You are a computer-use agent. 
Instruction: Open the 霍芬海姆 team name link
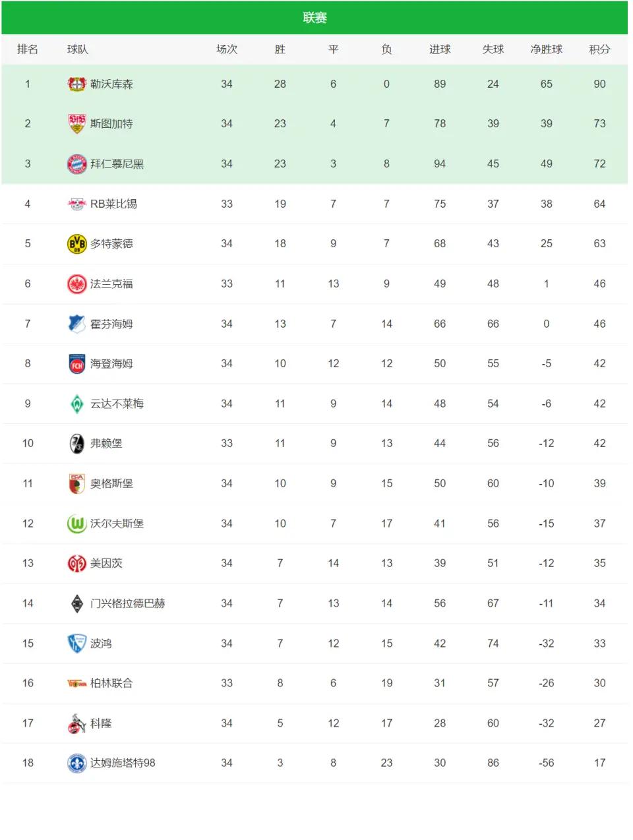(x=111, y=324)
